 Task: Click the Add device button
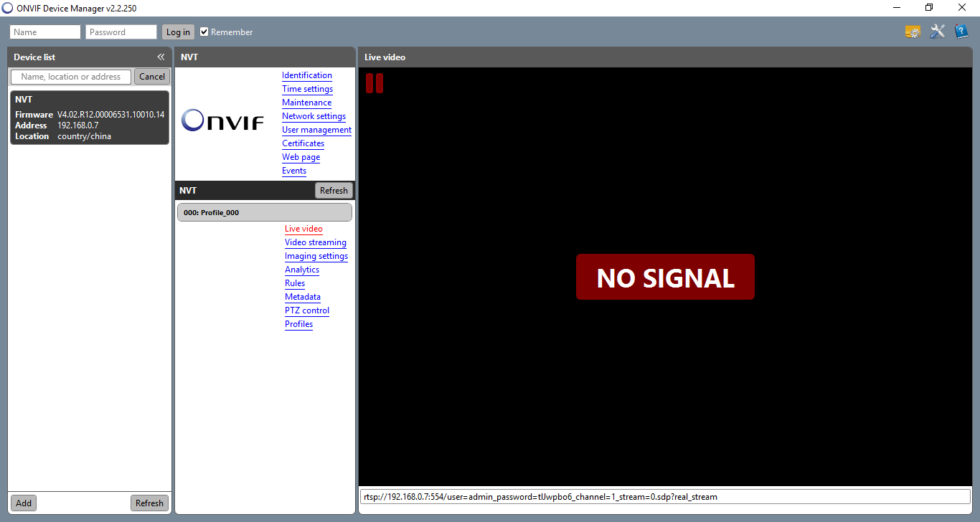[24, 503]
